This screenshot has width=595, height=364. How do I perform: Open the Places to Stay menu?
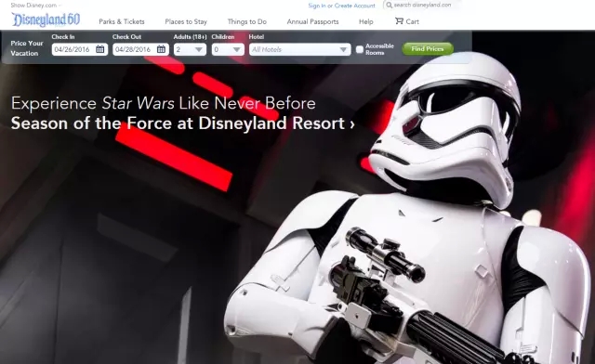186,21
